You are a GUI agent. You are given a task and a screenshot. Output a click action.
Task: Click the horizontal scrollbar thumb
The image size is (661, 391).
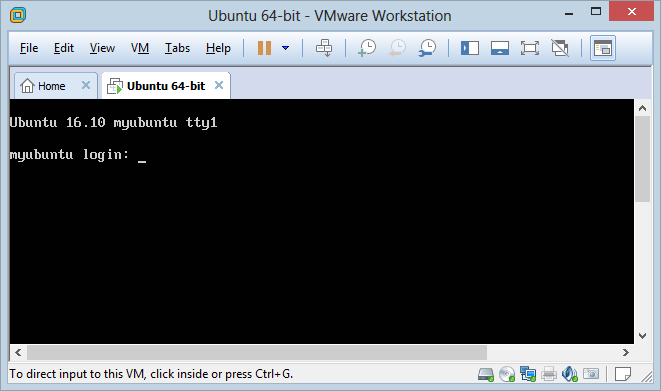(x=257, y=352)
